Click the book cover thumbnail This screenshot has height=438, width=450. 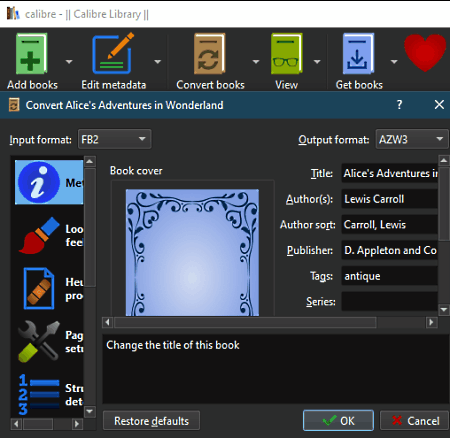tap(192, 252)
